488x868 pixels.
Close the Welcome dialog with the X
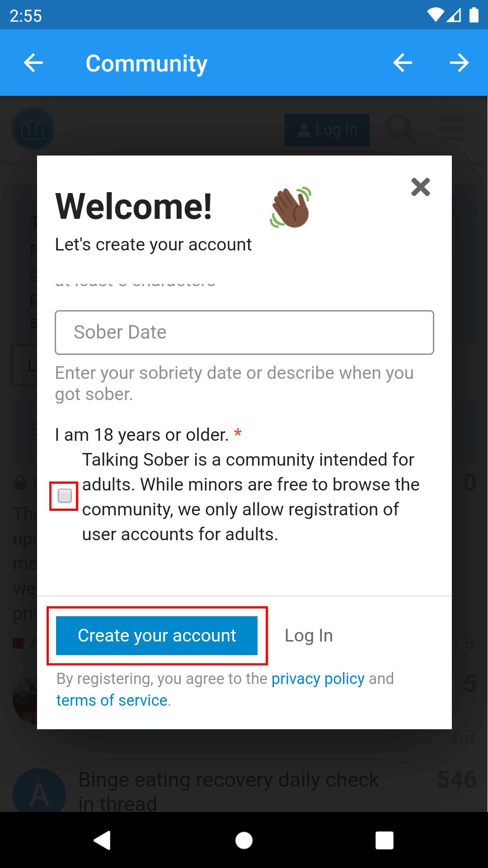pos(420,187)
